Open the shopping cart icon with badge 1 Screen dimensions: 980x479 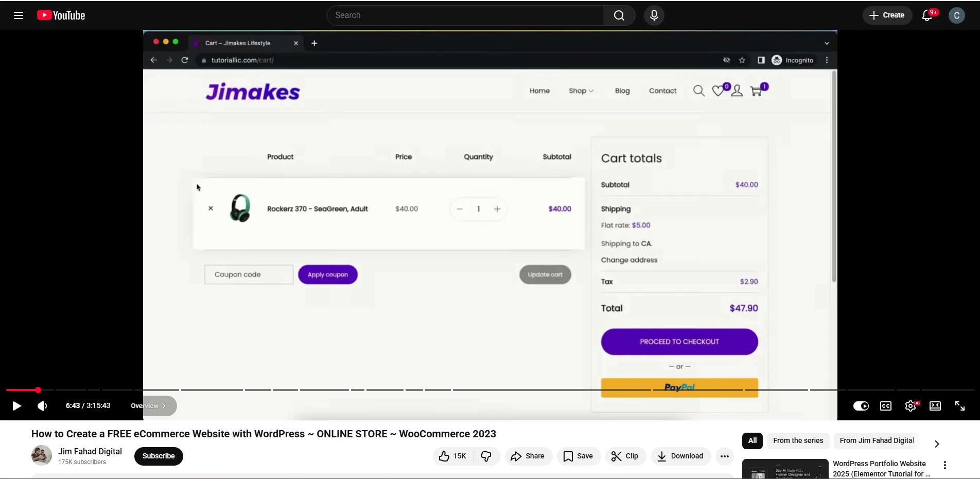[757, 91]
